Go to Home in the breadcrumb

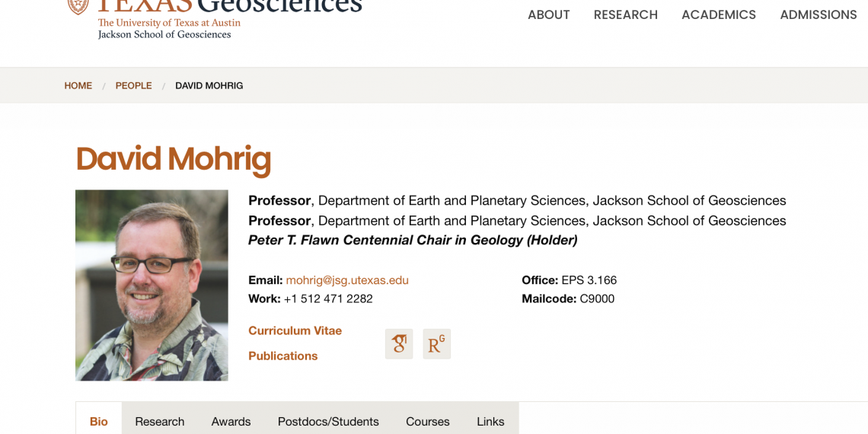[78, 86]
